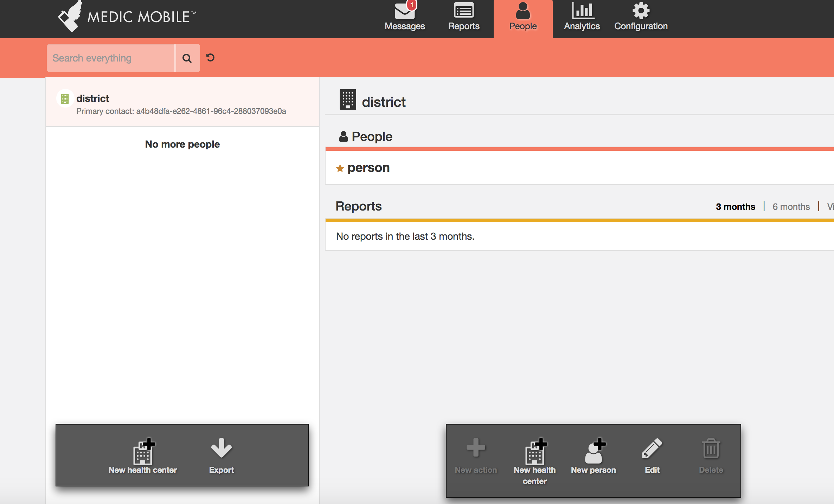
Task: Click 'No reports in the last 3 months.' text
Action: pyautogui.click(x=405, y=236)
